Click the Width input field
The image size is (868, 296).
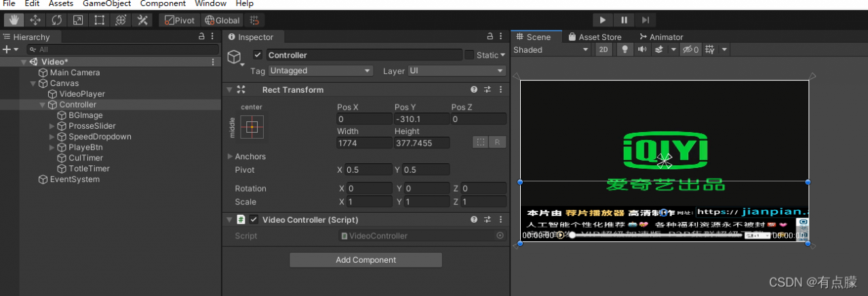(364, 143)
